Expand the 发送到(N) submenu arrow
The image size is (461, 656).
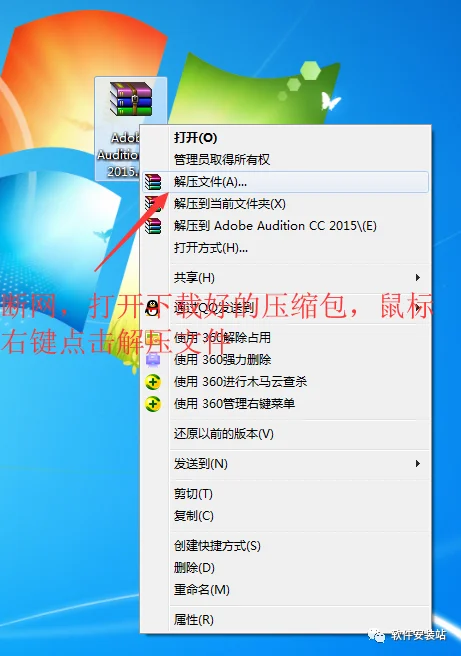[417, 464]
